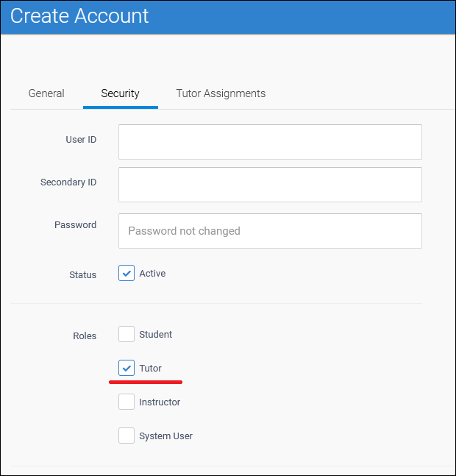The image size is (456, 476).
Task: Uncheck the Active status checkbox
Action: 127,274
